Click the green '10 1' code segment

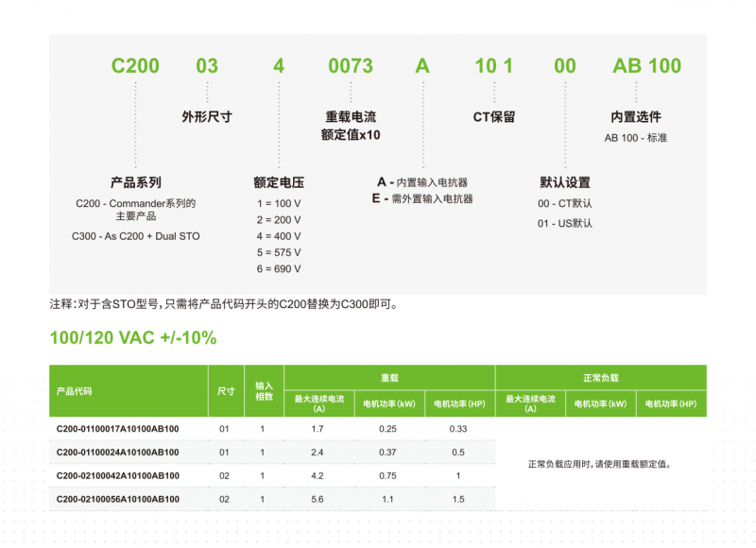click(493, 66)
